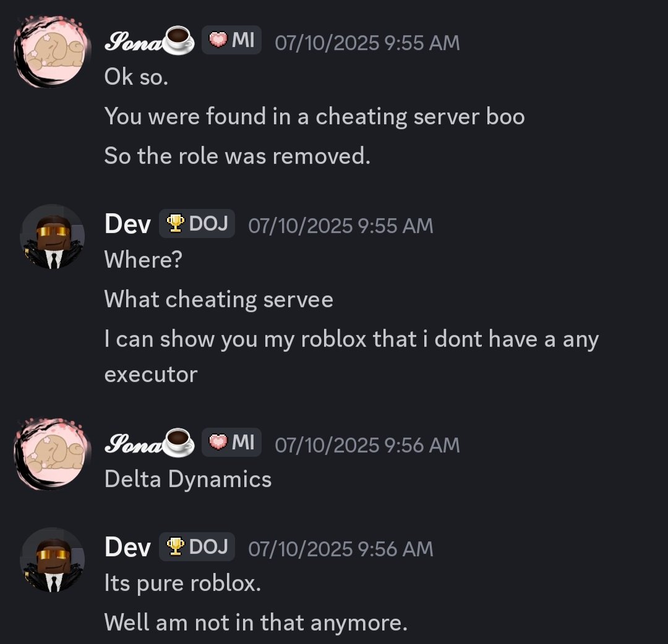This screenshot has width=668, height=644.
Task: Click the trophy icon in the DOJ tag above "Its pure roblox."
Action: point(176,546)
